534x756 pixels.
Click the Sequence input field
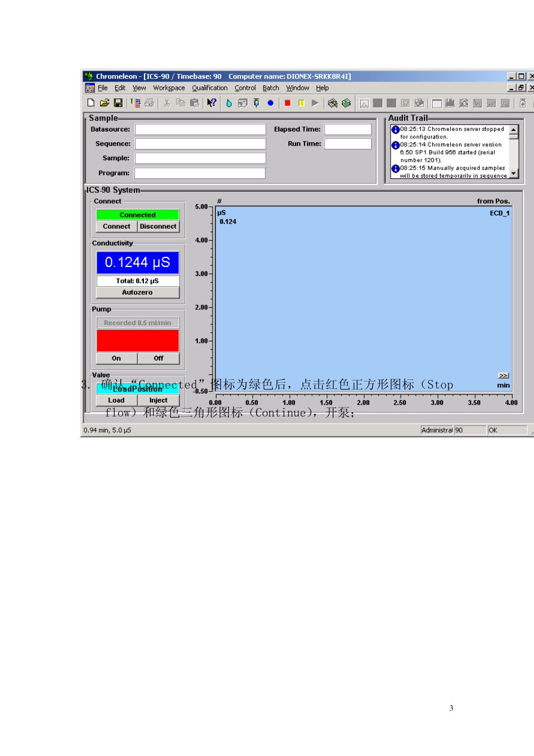[200, 144]
